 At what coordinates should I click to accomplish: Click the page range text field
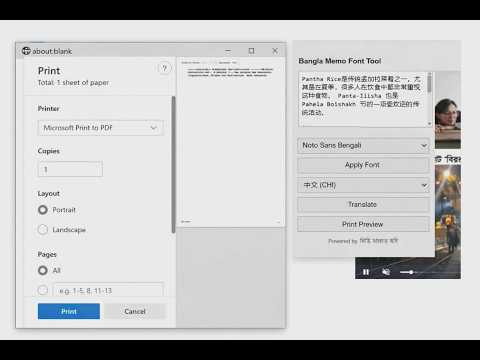(109, 290)
